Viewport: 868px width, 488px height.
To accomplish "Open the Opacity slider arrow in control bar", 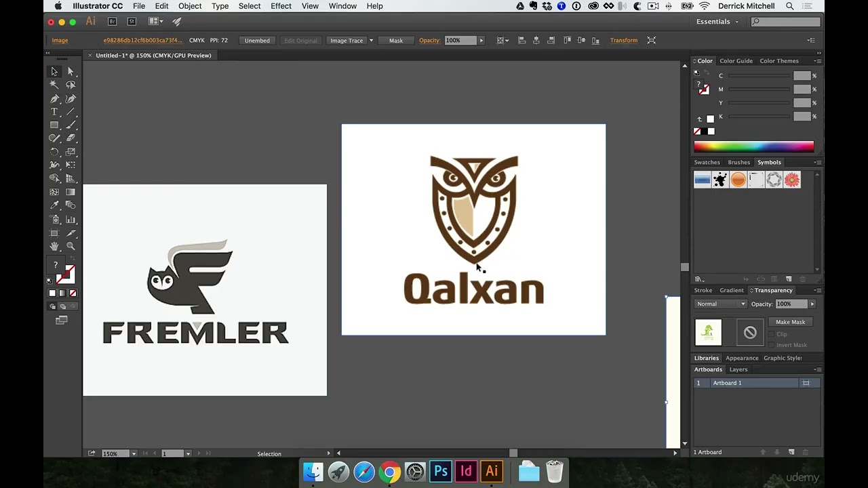I will pyautogui.click(x=481, y=41).
